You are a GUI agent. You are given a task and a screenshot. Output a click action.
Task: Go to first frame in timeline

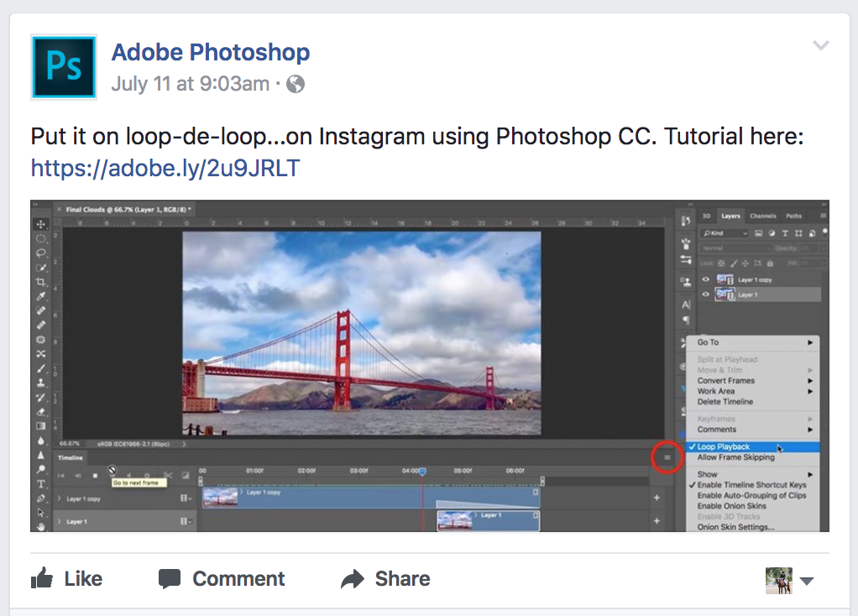point(60,475)
